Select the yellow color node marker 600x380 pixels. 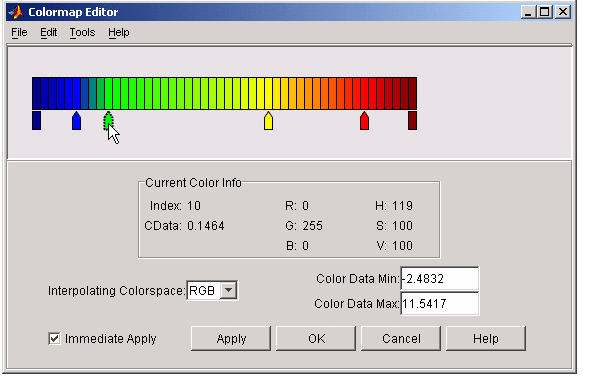pos(269,121)
